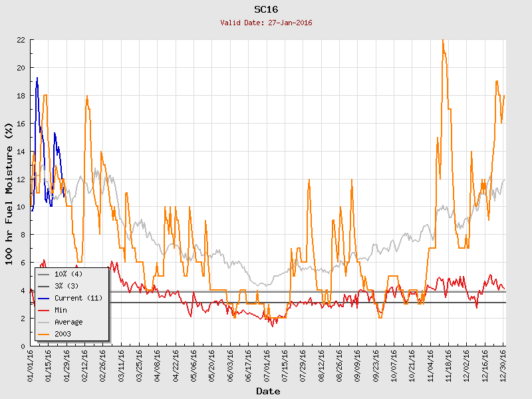Click the Average legend label
532x399 pixels.
(x=68, y=322)
